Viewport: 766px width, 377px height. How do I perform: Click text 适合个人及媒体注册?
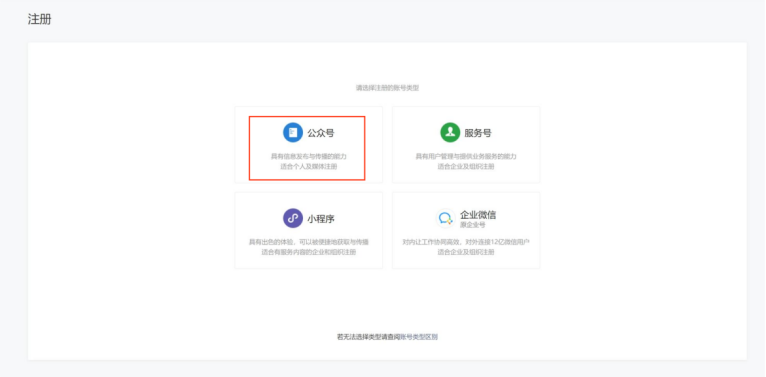309,167
